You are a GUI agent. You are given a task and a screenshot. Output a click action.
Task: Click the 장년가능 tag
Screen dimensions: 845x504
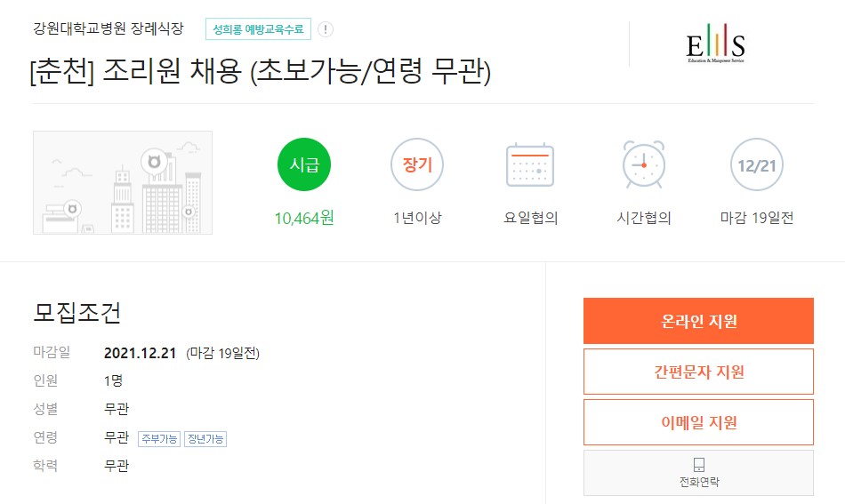coord(205,439)
